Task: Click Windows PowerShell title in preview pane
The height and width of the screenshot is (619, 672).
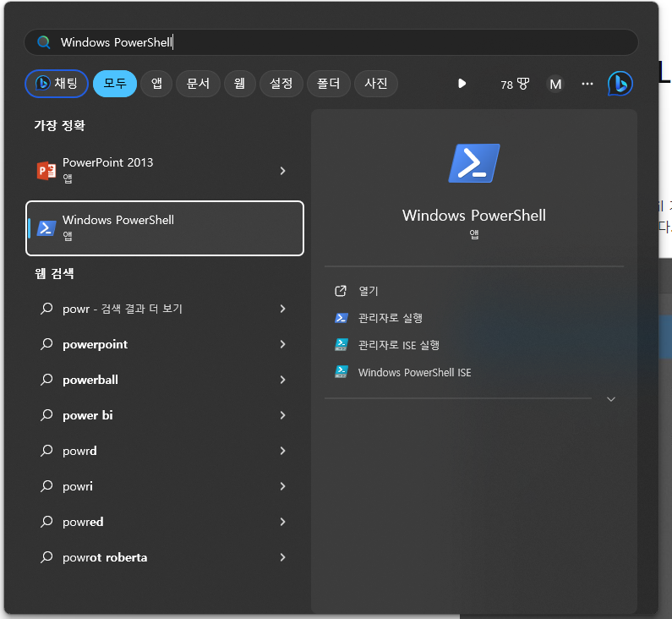Action: click(474, 215)
